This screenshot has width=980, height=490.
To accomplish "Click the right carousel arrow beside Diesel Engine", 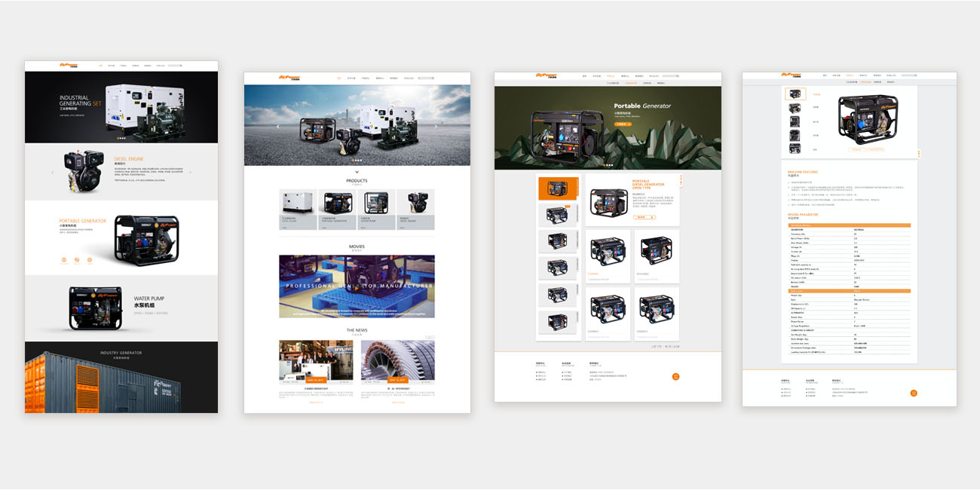I will tap(190, 173).
